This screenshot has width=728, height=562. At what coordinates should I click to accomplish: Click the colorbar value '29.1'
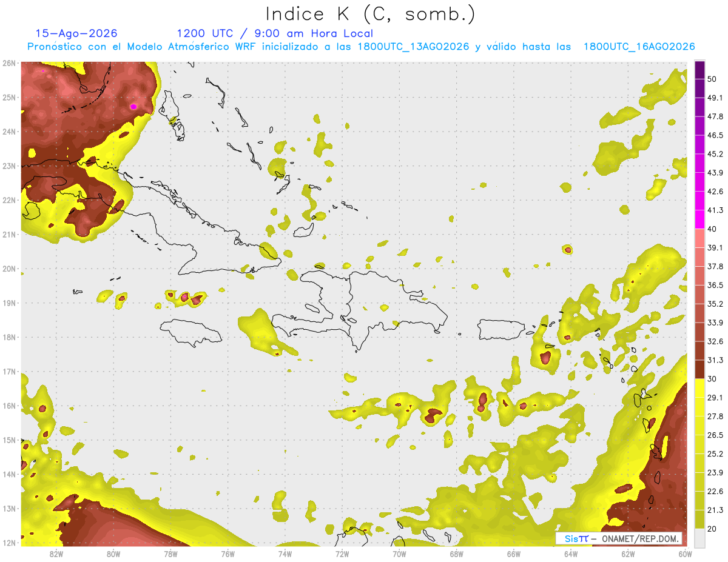click(715, 398)
